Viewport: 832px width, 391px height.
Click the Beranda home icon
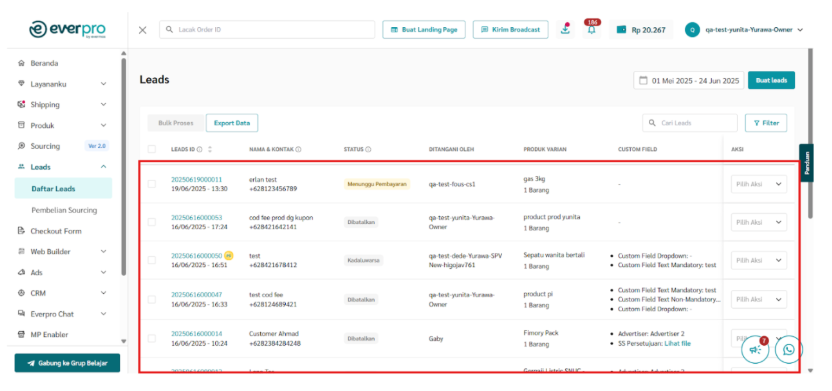click(x=21, y=63)
